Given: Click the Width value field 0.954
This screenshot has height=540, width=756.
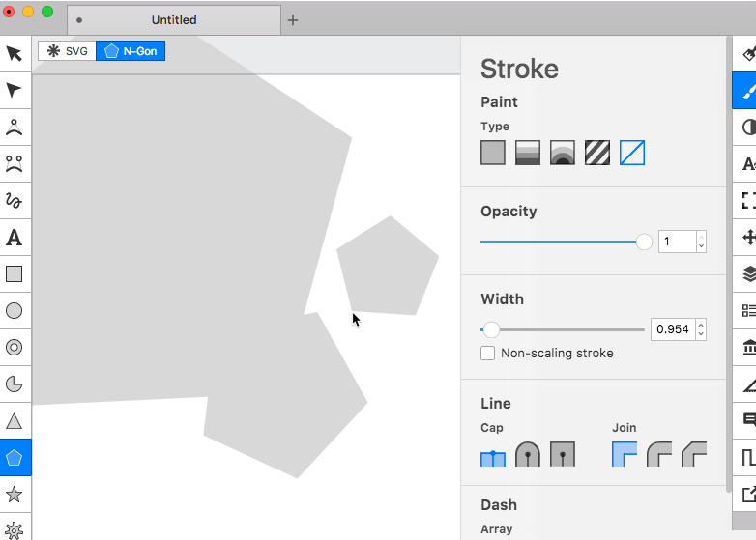Looking at the screenshot, I should (x=673, y=329).
